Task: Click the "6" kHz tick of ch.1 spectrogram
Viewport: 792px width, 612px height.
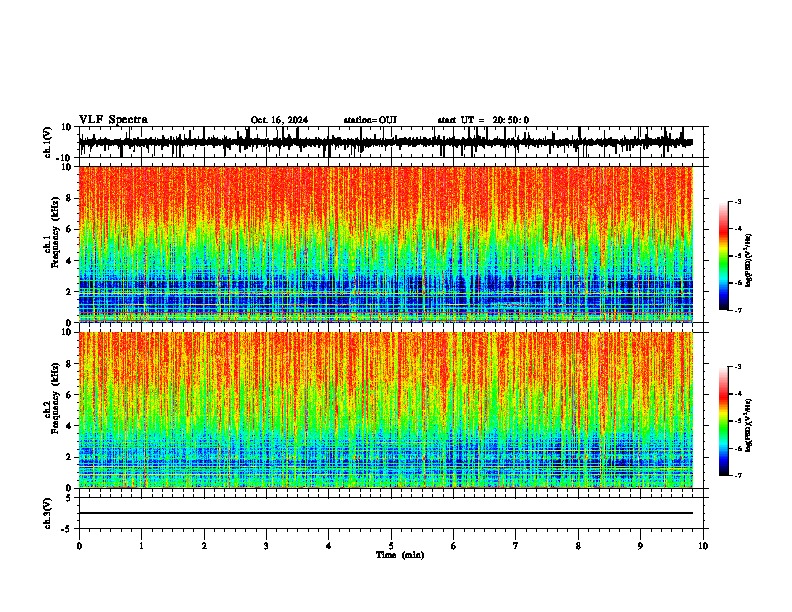Action: click(69, 229)
